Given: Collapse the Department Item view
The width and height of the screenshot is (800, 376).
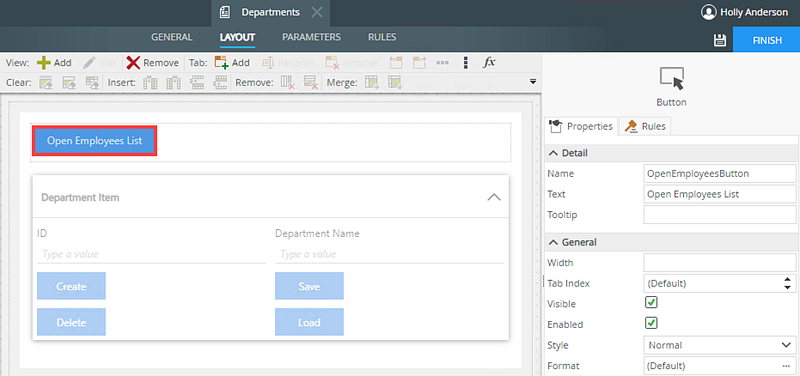Looking at the screenshot, I should tap(494, 197).
